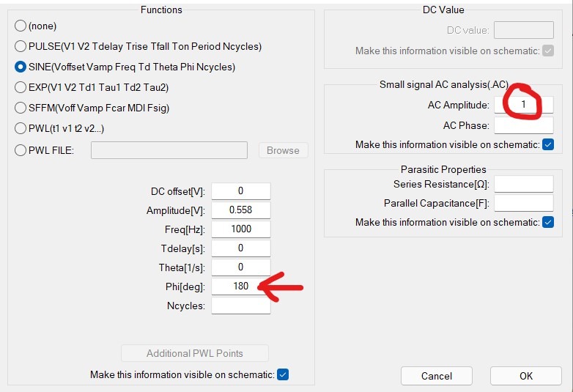Toggle AC analysis visible on schematic checkbox
573x392 pixels.
(x=548, y=144)
